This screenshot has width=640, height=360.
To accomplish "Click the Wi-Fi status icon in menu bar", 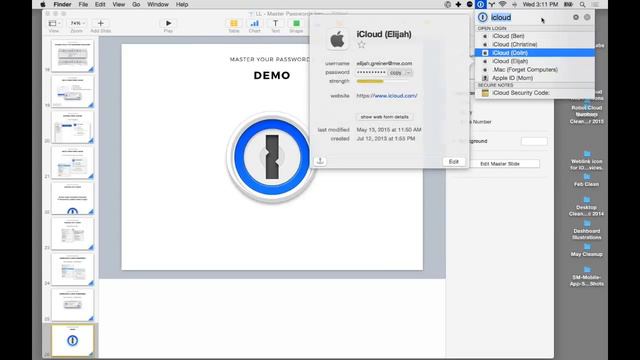I will (x=503, y=4).
